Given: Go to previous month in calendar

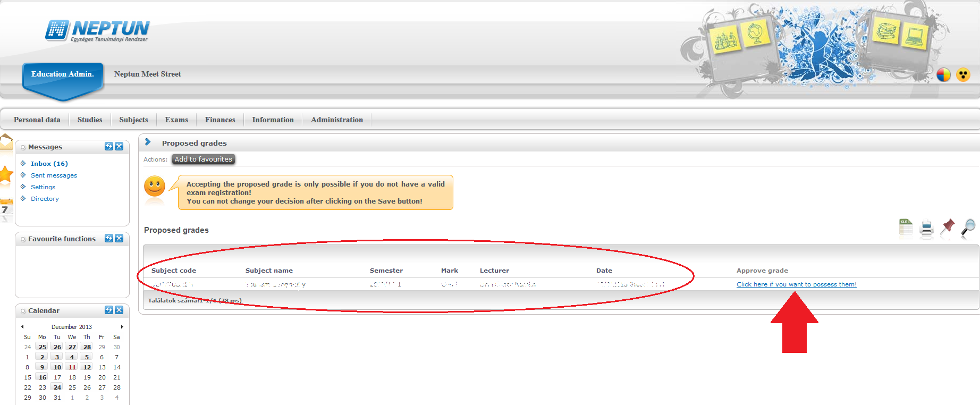Looking at the screenshot, I should point(22,327).
